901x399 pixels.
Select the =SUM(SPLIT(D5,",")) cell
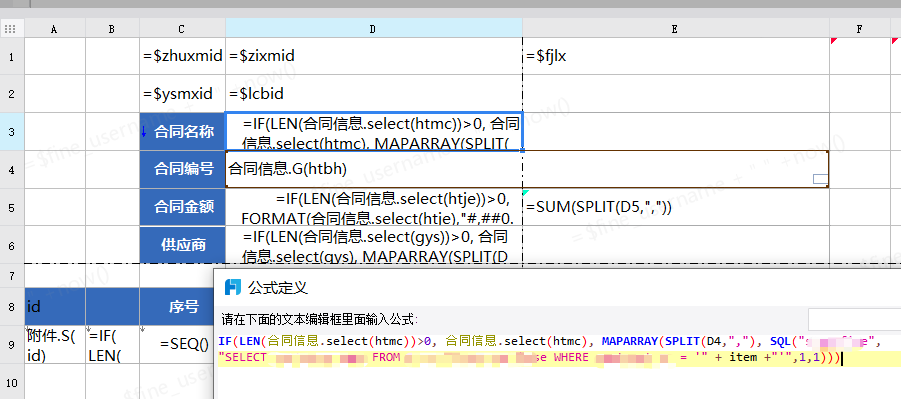click(x=676, y=207)
